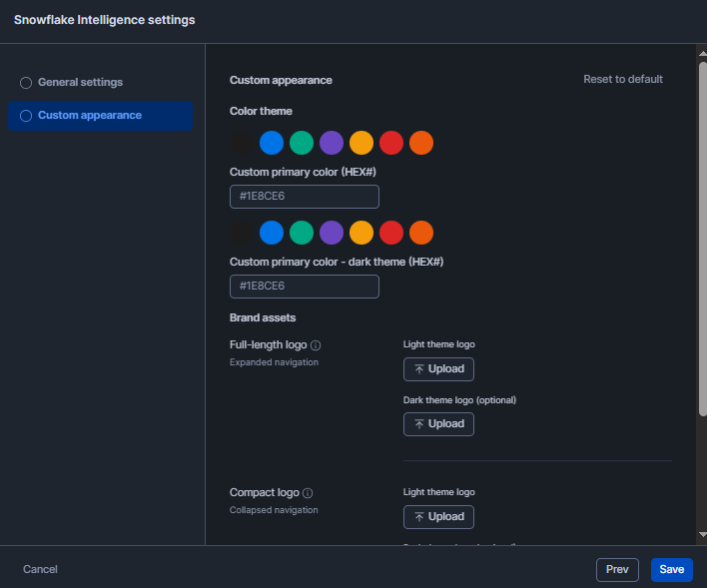Click the scrollbar down arrow

[x=702, y=535]
